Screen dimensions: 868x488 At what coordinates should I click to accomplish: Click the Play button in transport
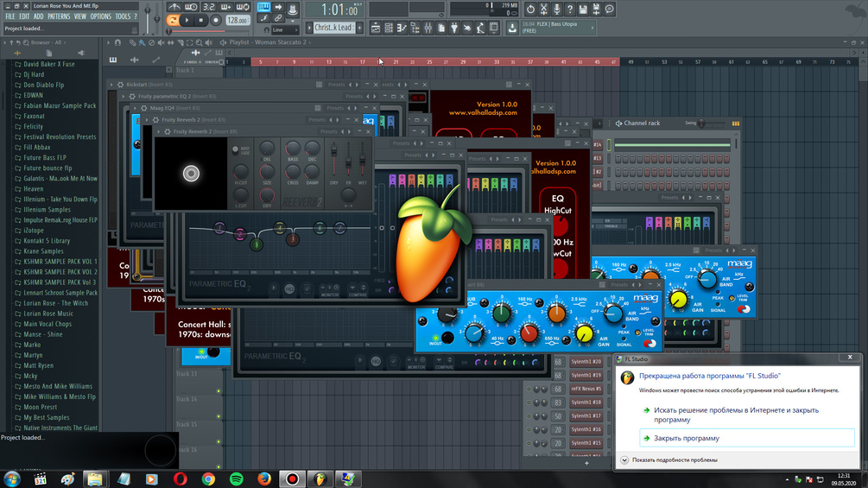pos(187,21)
